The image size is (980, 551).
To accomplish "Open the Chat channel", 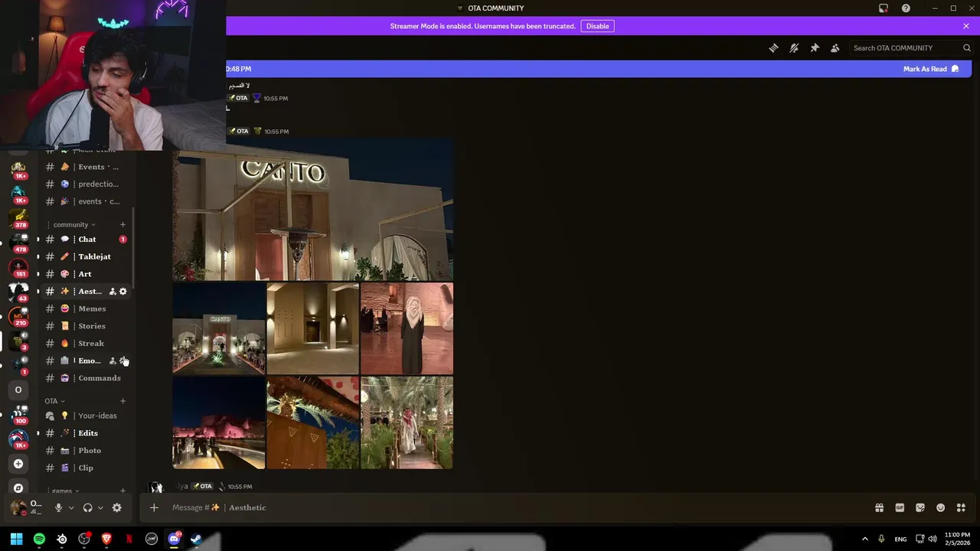I will (87, 240).
